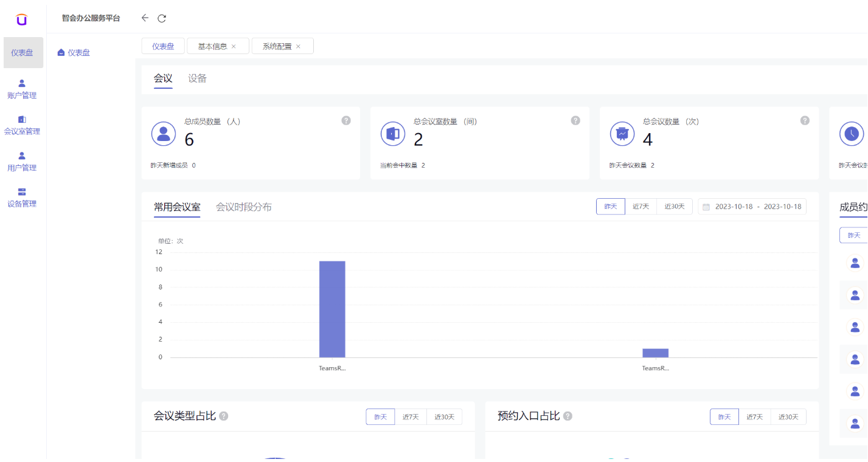Open 设备管理 in the sidebar
868x462 pixels.
22,197
